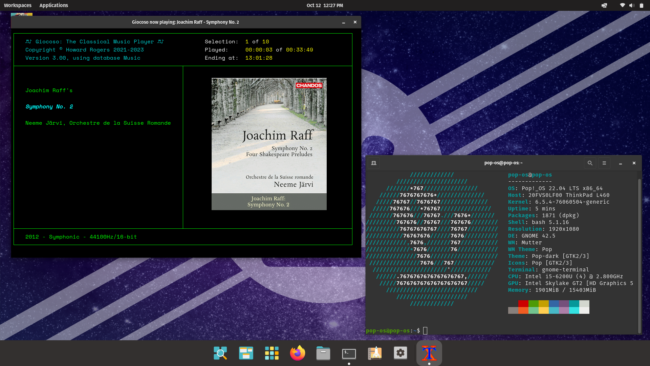Image resolution: width=650 pixels, height=366 pixels.
Task: Open the clock showing Oct 12 12:27 PM
Action: 325,5
